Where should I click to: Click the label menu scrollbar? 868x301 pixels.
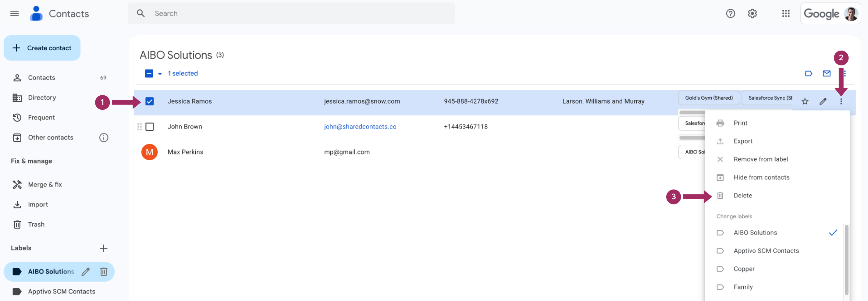pyautogui.click(x=846, y=260)
